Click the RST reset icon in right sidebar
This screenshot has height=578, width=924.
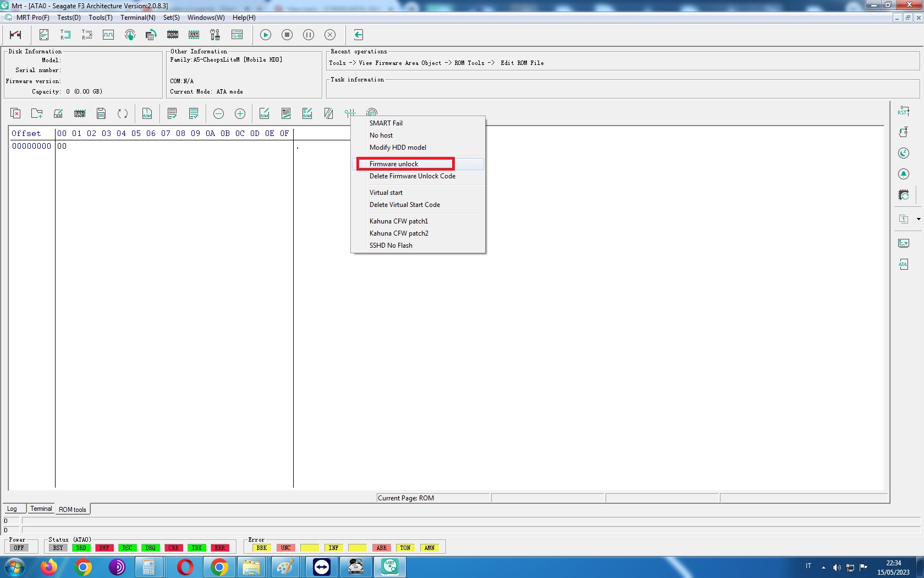tap(904, 111)
